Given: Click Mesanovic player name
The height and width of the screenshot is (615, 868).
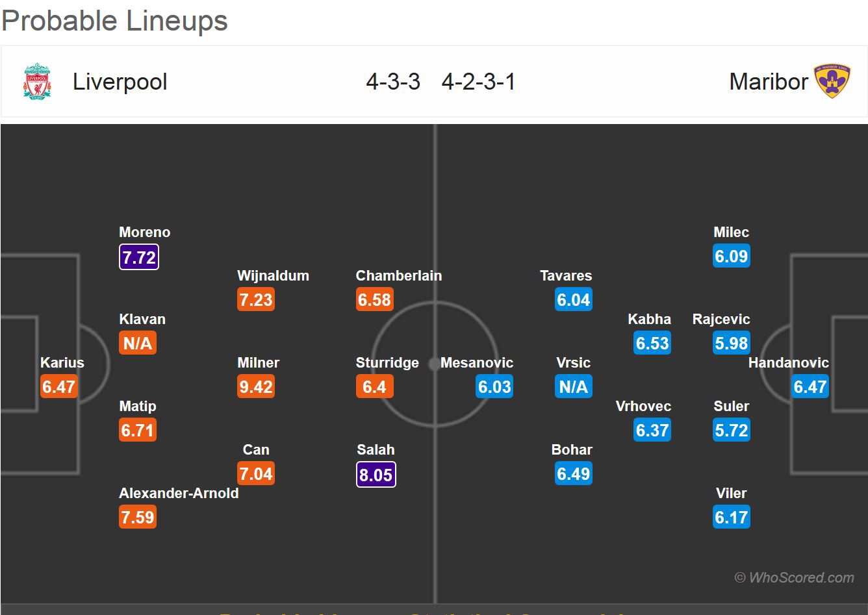Looking at the screenshot, I should coord(477,363).
